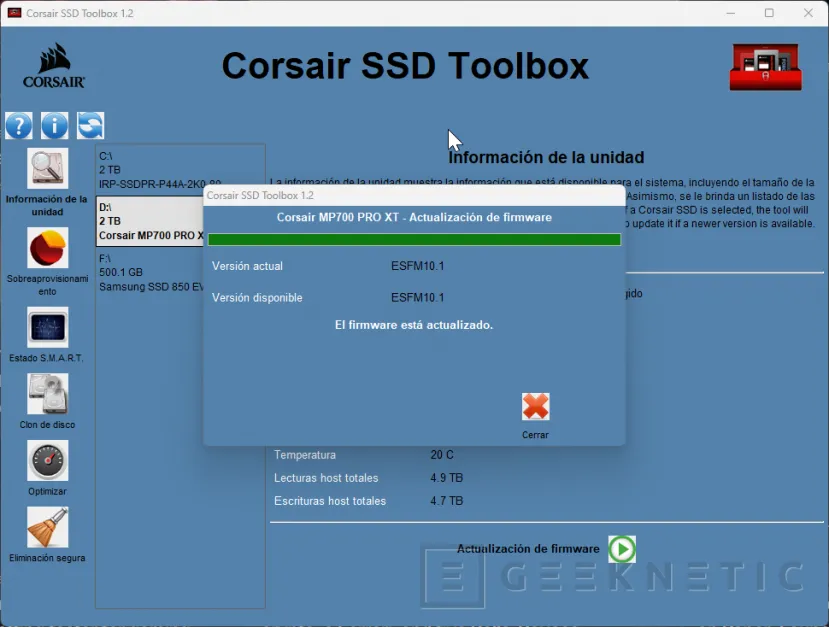Click the green firmware progress bar
Viewport: 829px width, 627px height.
pyautogui.click(x=414, y=240)
